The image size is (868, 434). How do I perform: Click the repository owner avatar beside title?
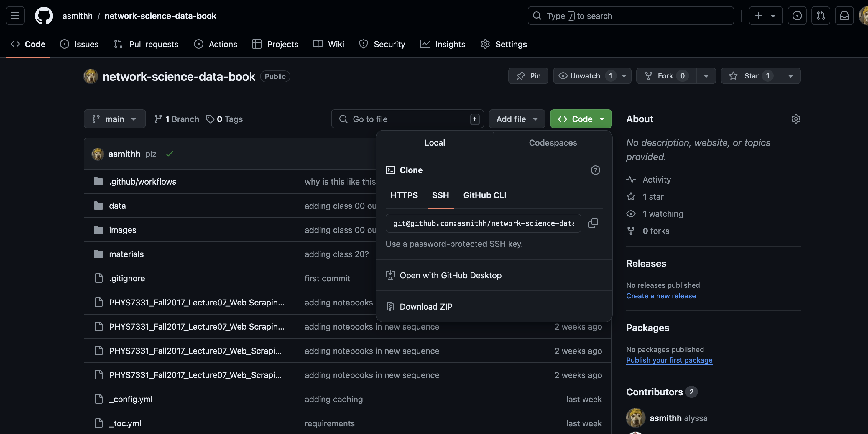(91, 76)
